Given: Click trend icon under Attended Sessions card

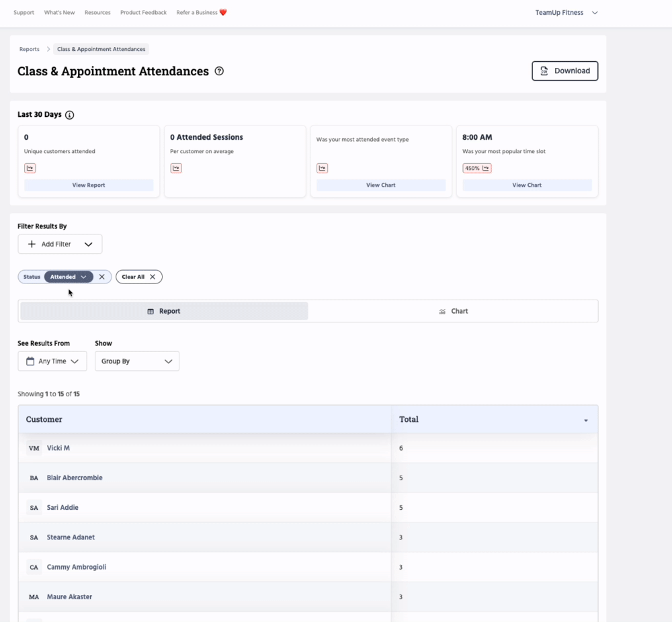Looking at the screenshot, I should (x=176, y=169).
